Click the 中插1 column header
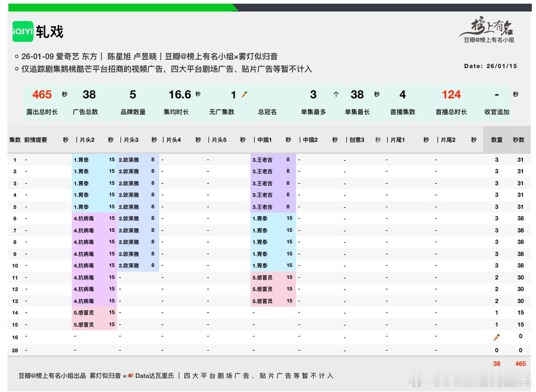 (264, 140)
